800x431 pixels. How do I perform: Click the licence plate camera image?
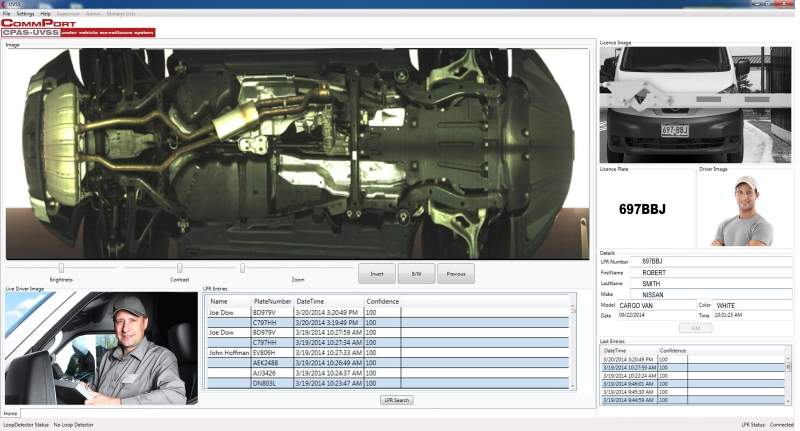click(x=696, y=105)
